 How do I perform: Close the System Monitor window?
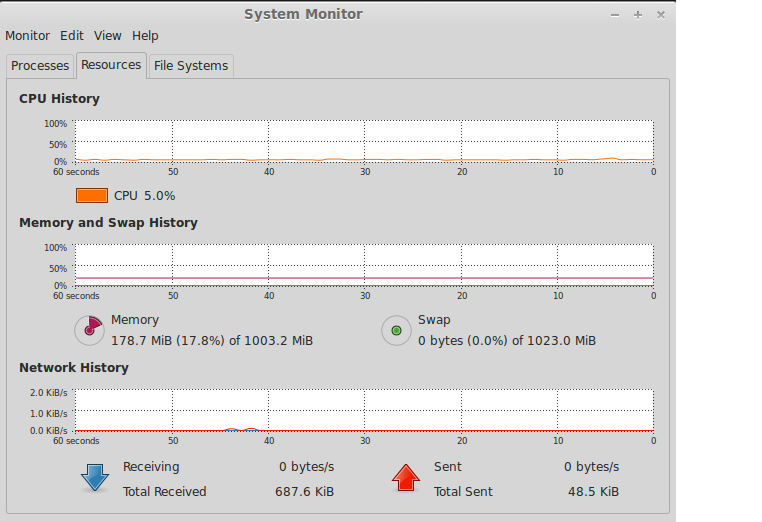(660, 15)
